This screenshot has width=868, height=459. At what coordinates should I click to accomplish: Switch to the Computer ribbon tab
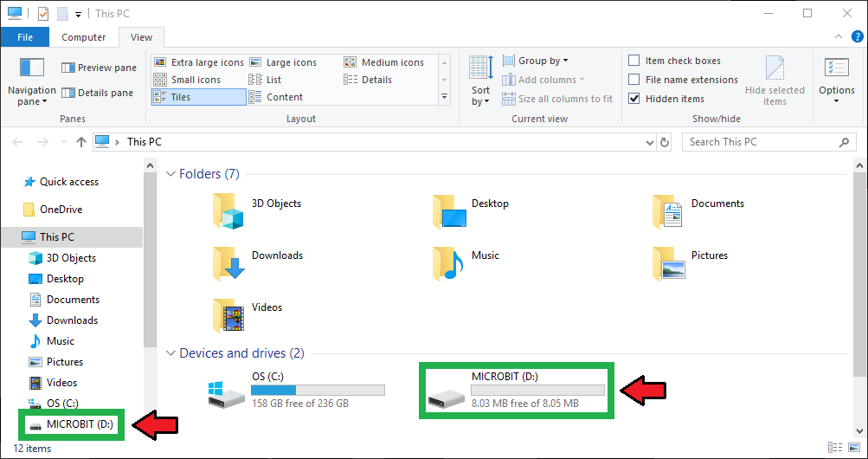(84, 37)
